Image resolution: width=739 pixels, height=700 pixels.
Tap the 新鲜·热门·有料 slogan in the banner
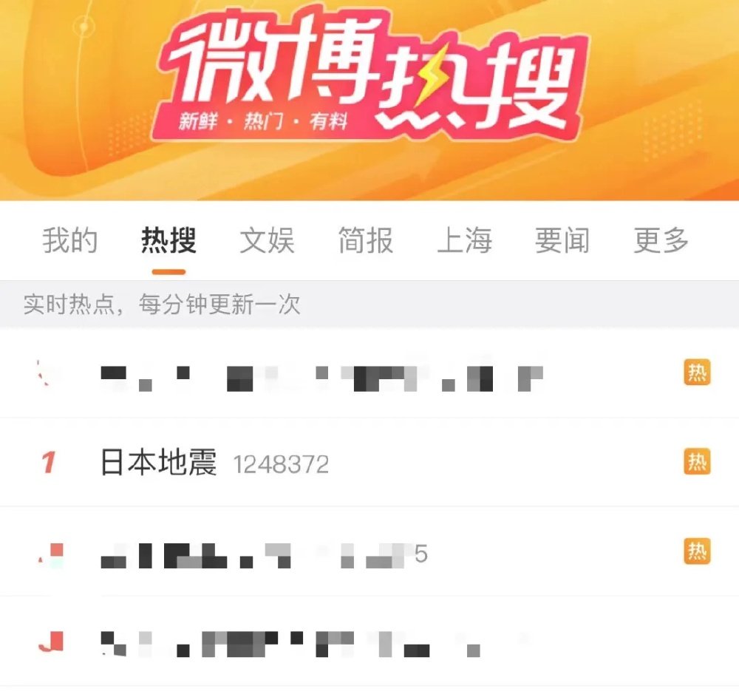(264, 122)
